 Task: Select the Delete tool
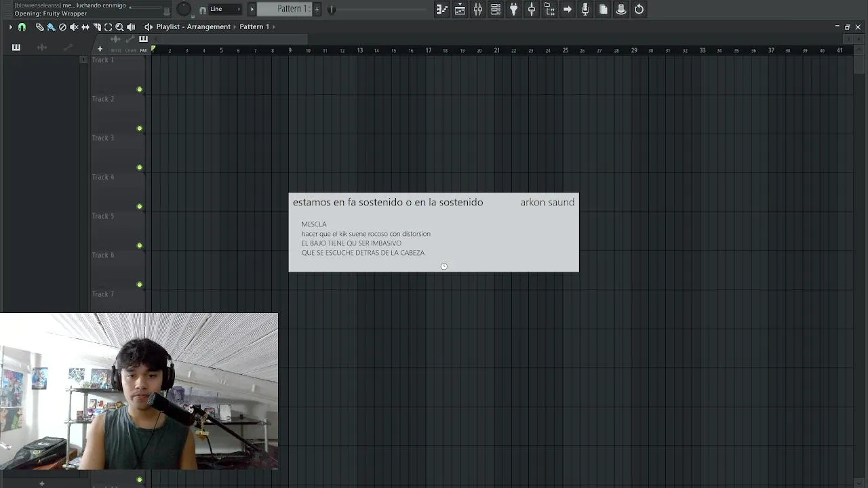point(62,27)
